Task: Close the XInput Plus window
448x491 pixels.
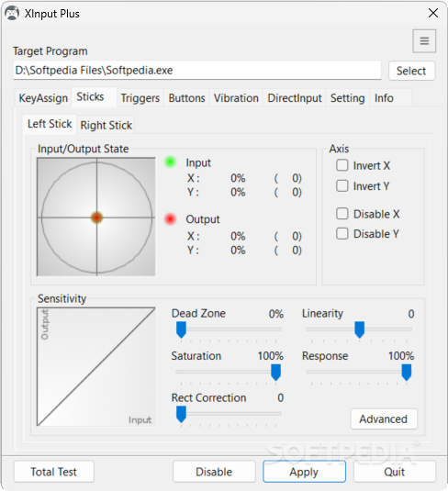Action: pyautogui.click(x=433, y=13)
